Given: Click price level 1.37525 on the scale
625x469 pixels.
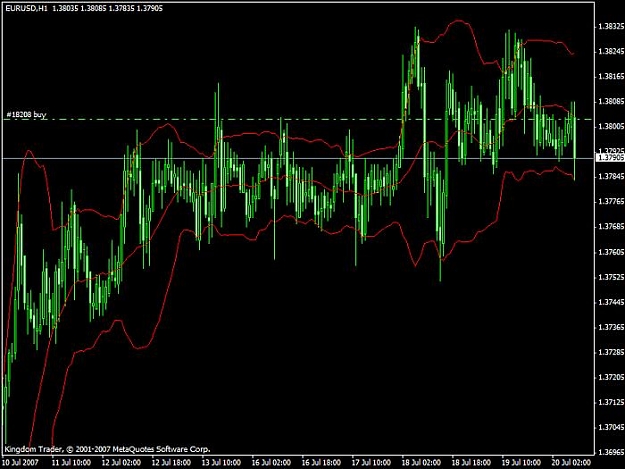Looking at the screenshot, I should click(x=610, y=277).
